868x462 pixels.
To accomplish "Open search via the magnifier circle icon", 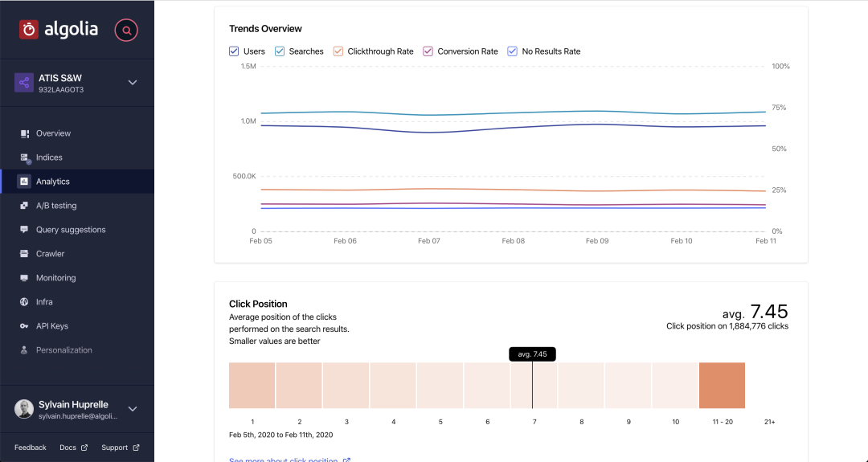I will 126,31.
